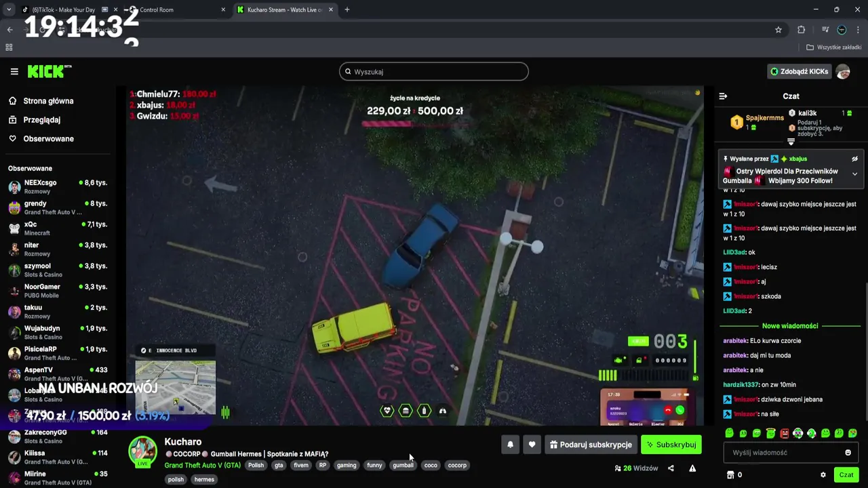Report the stream with warning triangle icon
The image size is (868, 488).
(x=692, y=468)
